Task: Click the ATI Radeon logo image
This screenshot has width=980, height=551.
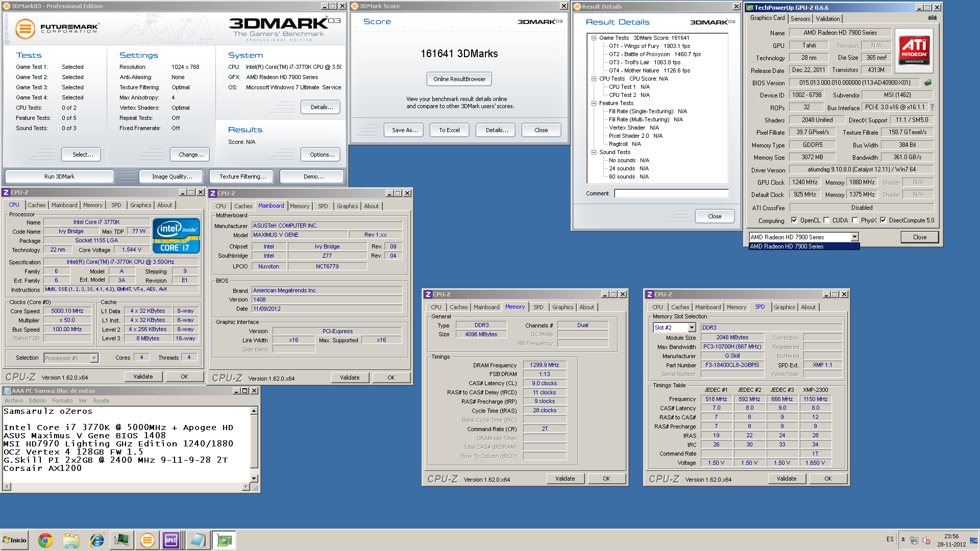Action: click(x=914, y=49)
